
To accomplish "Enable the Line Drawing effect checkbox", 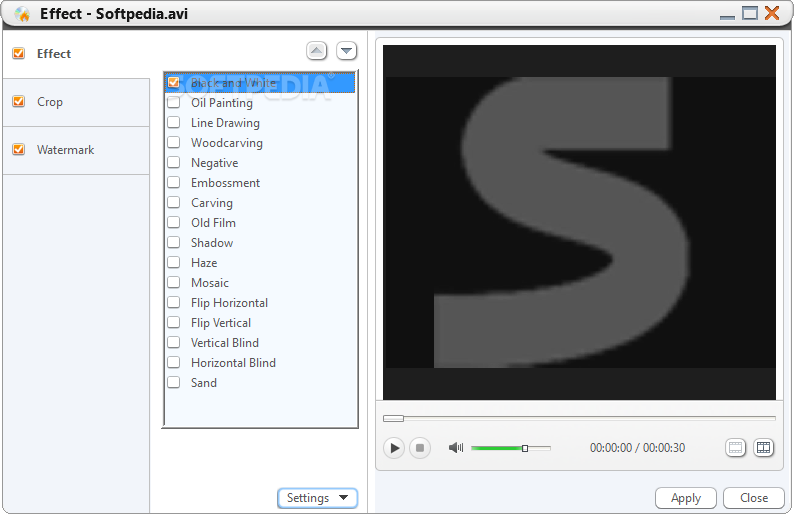I will pyautogui.click(x=174, y=123).
